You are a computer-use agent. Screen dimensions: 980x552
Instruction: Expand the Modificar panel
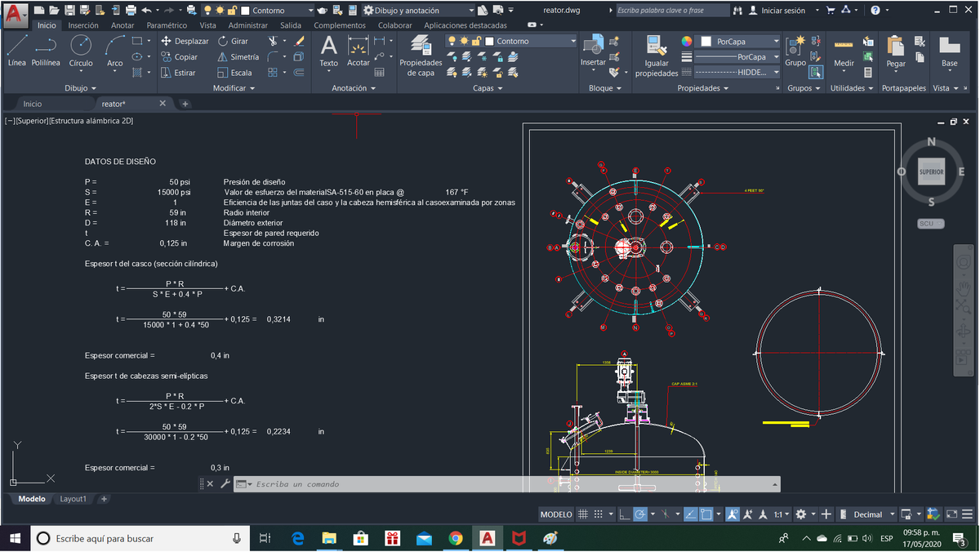point(234,87)
